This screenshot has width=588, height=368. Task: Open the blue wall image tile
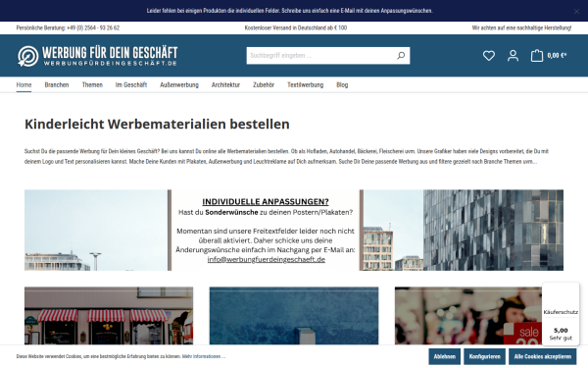[x=294, y=316]
